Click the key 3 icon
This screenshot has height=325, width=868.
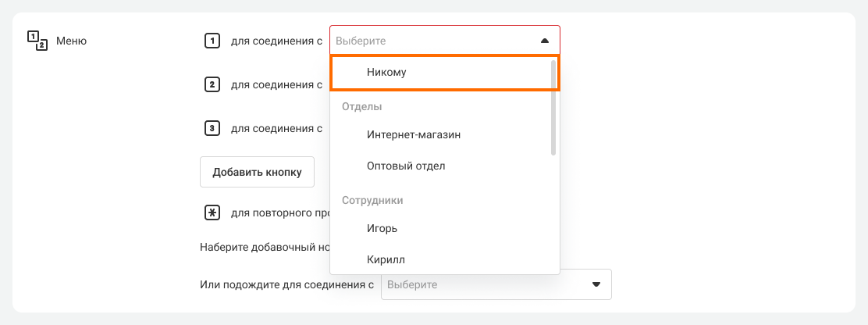coord(211,128)
